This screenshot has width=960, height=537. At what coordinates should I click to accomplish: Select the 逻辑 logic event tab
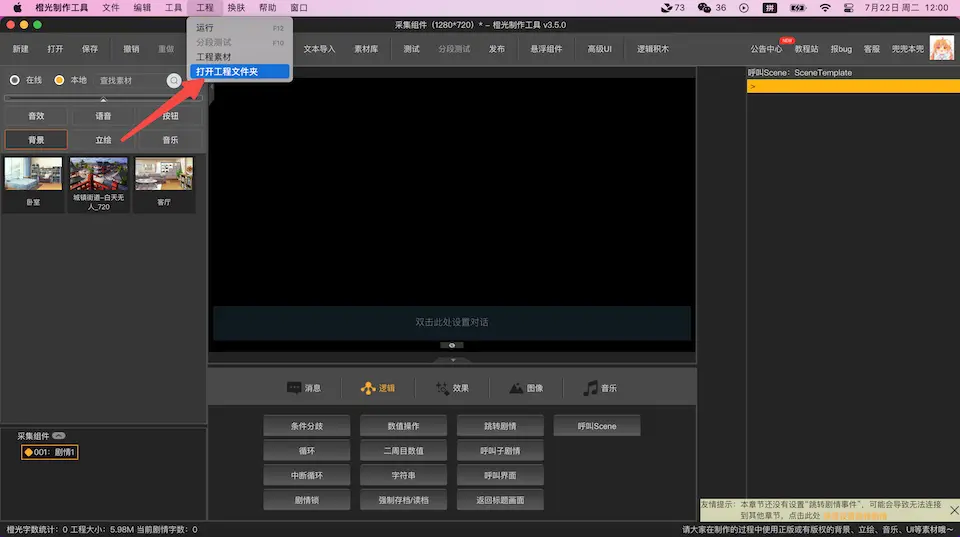[x=378, y=388]
